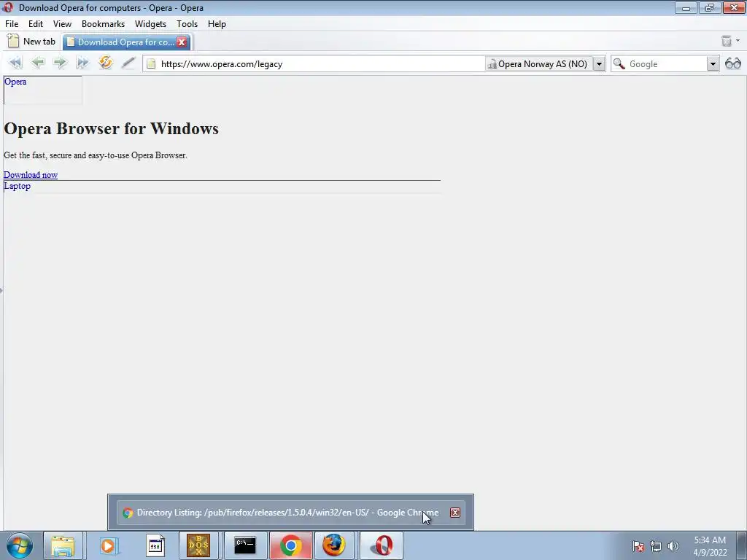Click the Show desktop strip

point(743,545)
